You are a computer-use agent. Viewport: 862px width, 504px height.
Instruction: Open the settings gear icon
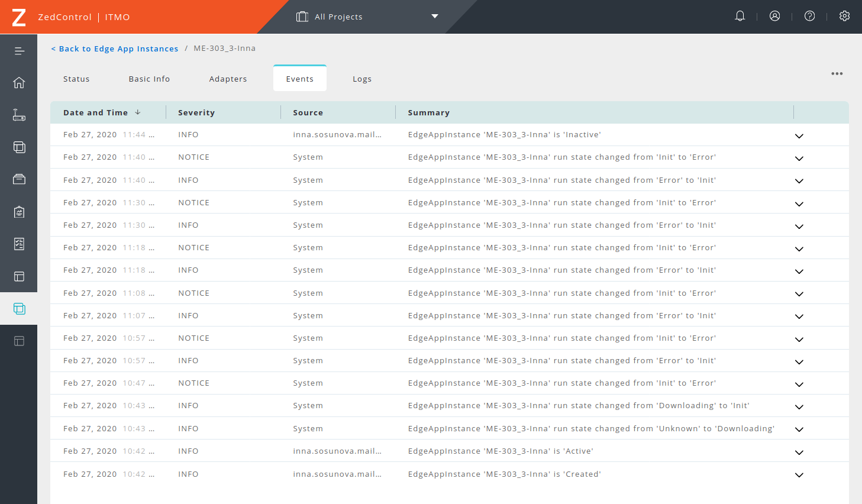click(844, 17)
